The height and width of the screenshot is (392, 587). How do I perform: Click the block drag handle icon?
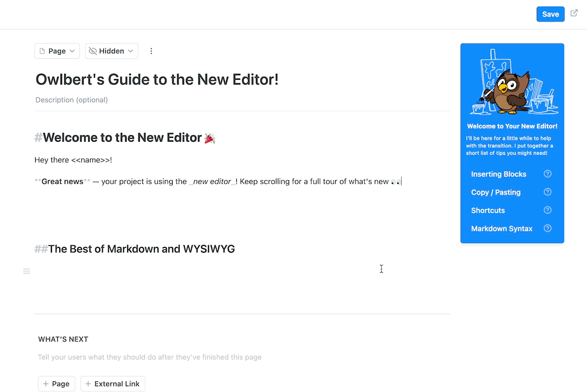click(x=27, y=271)
